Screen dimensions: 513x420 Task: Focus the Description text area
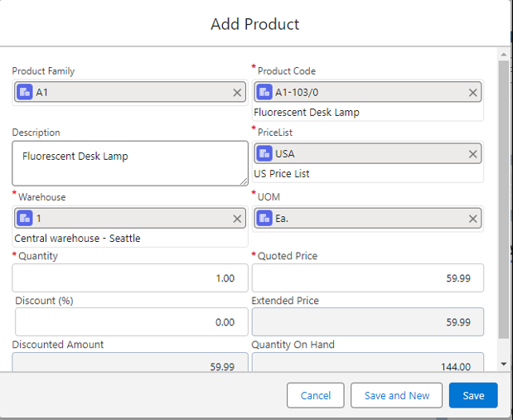[130, 163]
